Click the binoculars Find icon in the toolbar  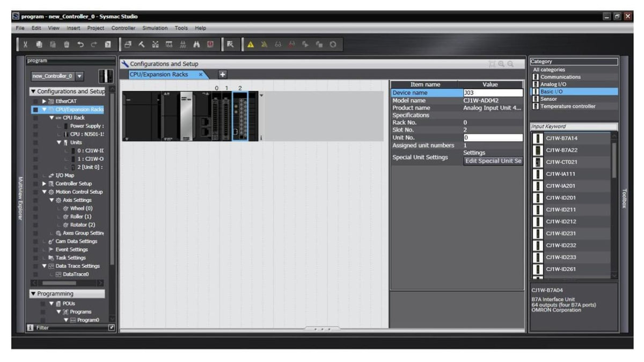pos(196,45)
